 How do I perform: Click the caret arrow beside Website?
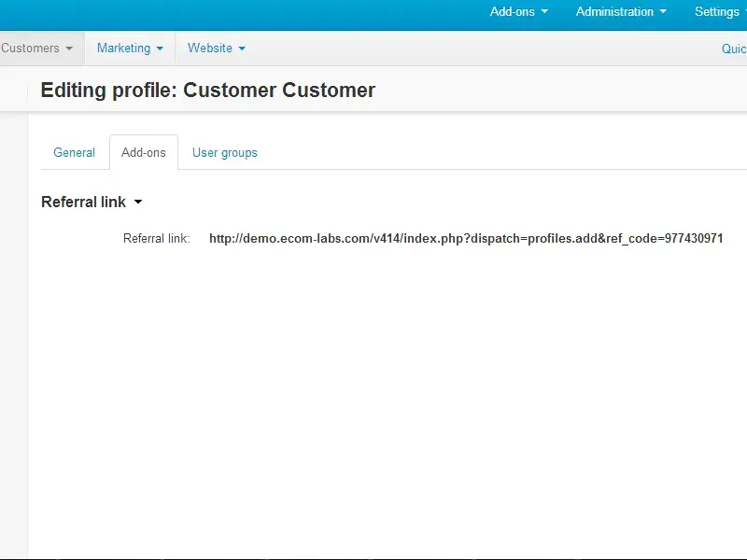coord(242,49)
